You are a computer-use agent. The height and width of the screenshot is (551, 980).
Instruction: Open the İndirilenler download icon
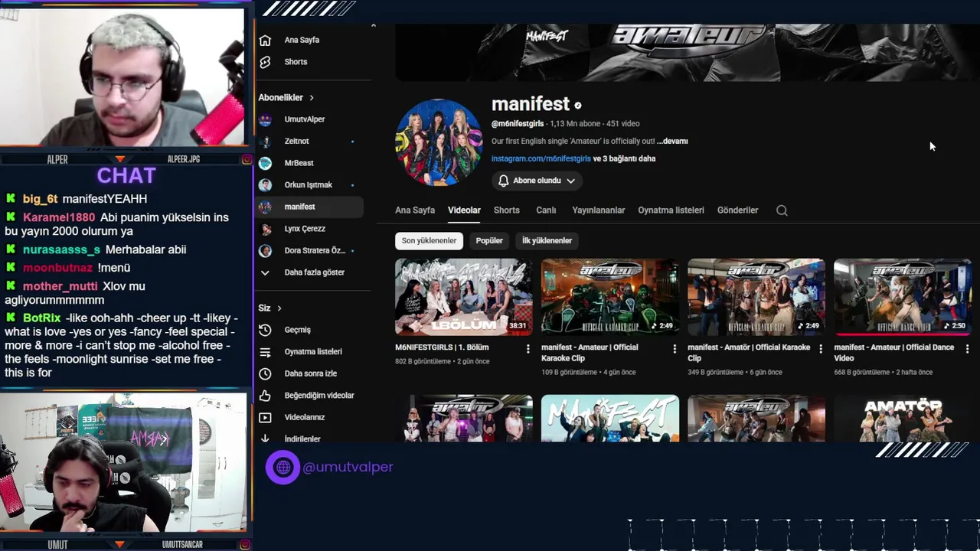(265, 439)
